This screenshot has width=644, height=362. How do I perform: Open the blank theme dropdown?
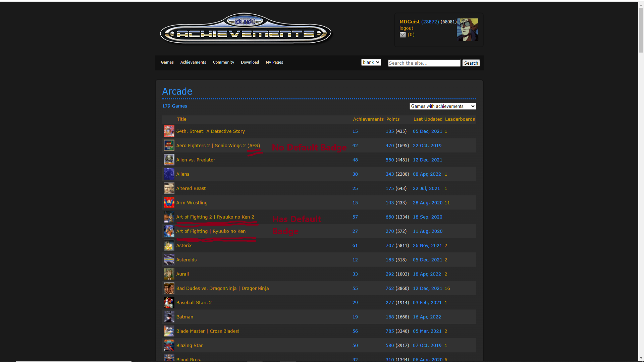371,62
